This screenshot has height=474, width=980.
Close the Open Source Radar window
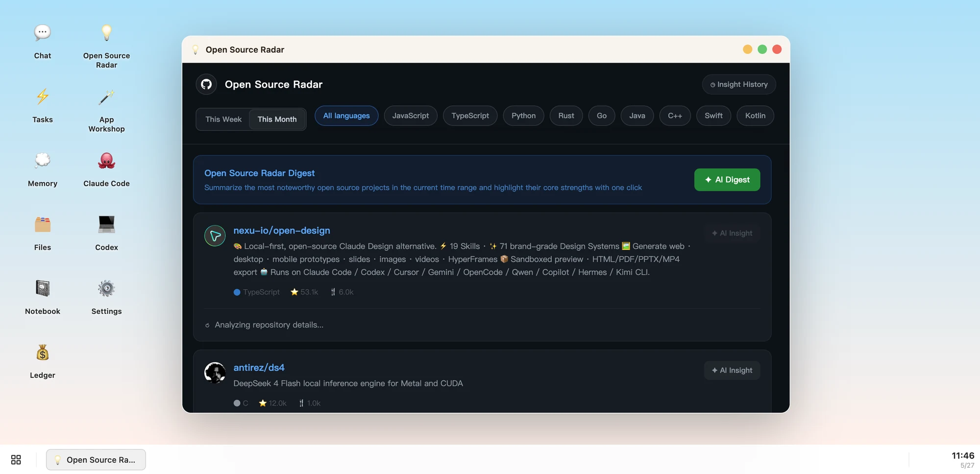(x=777, y=49)
